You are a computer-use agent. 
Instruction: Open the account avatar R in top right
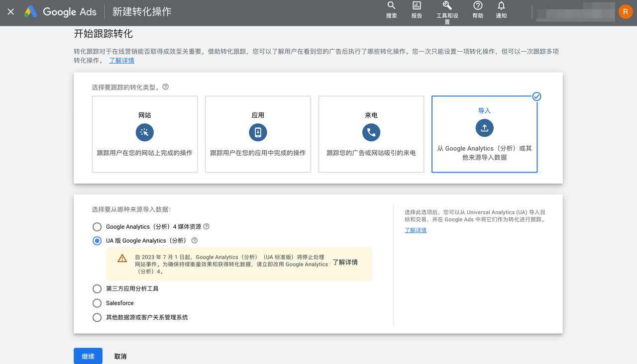click(x=625, y=11)
